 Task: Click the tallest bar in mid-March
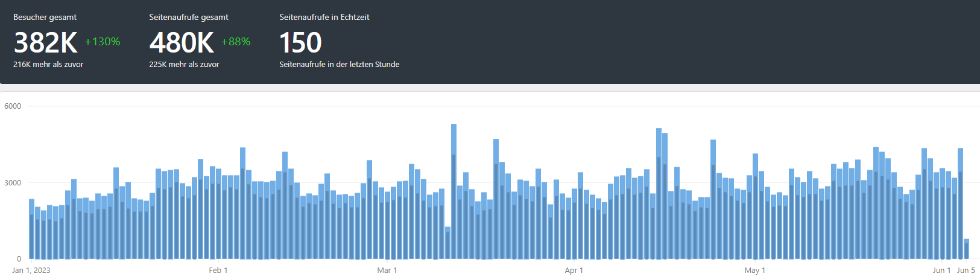(454, 193)
